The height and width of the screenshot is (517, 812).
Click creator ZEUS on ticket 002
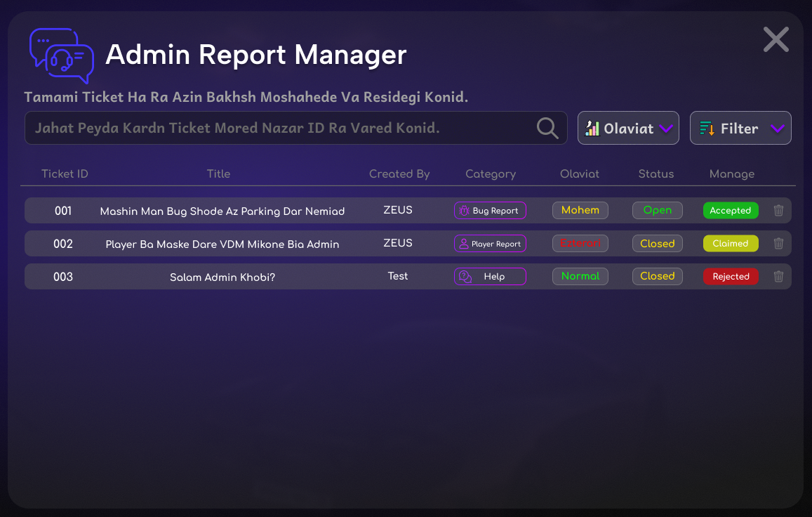(398, 243)
